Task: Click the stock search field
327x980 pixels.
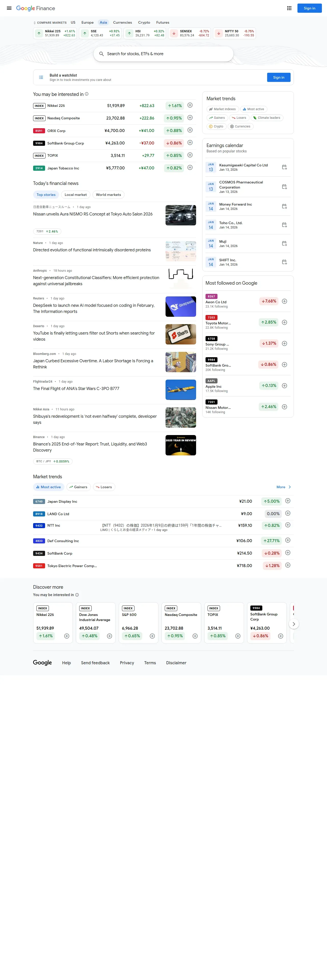Action: pyautogui.click(x=163, y=54)
